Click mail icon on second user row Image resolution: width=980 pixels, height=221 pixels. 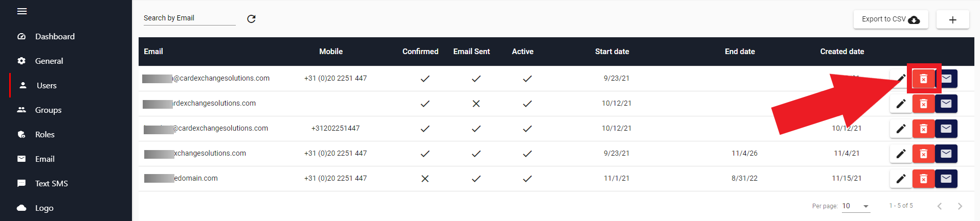click(946, 104)
